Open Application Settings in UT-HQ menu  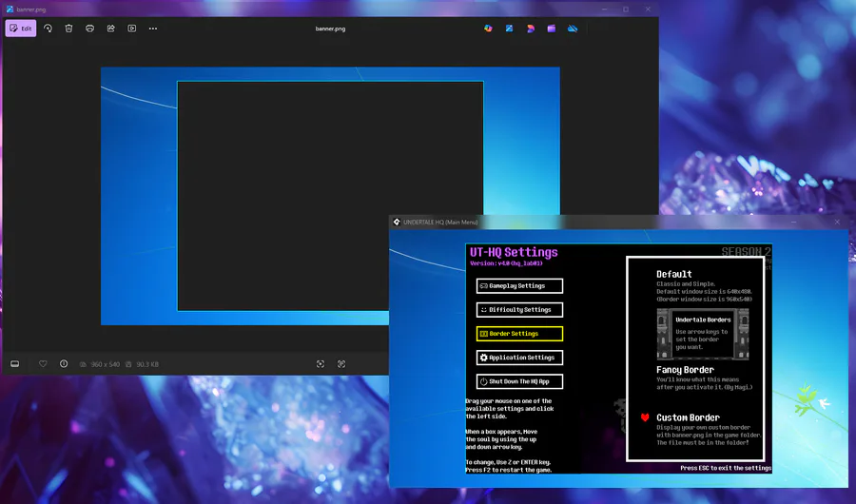(x=519, y=358)
